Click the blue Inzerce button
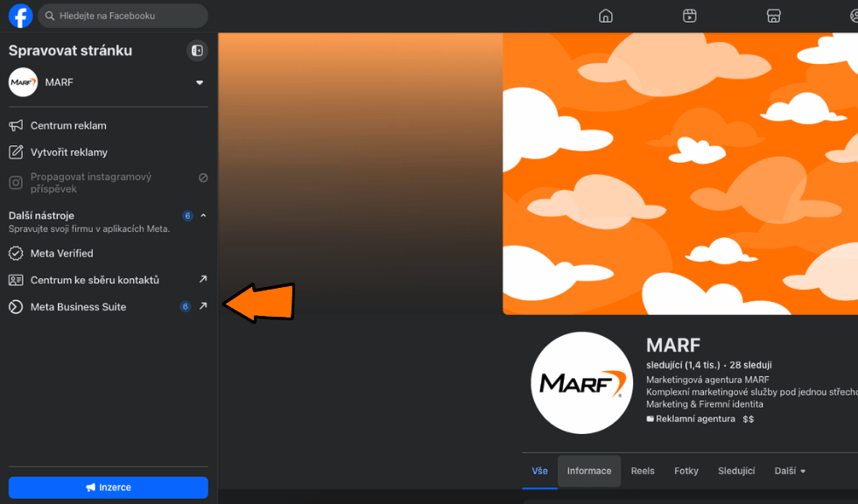 point(109,487)
